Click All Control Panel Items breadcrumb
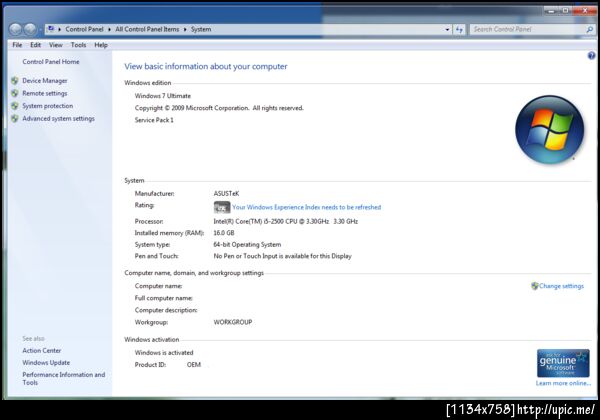The width and height of the screenshot is (600, 420). coord(147,29)
